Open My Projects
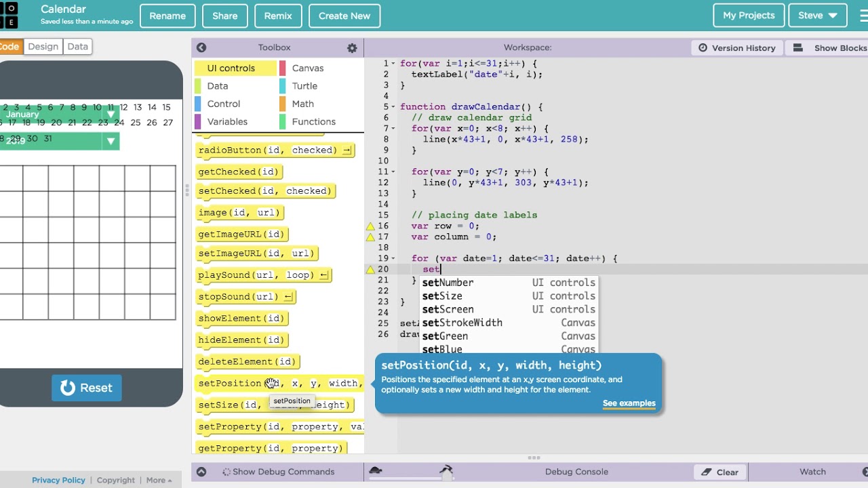Screen dimensions: 868x488 tap(749, 16)
